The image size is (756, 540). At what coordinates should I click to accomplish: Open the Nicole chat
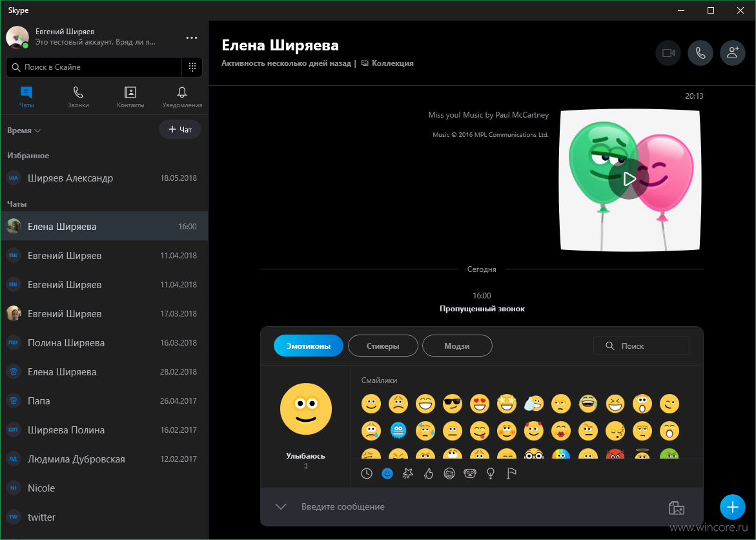click(x=104, y=488)
